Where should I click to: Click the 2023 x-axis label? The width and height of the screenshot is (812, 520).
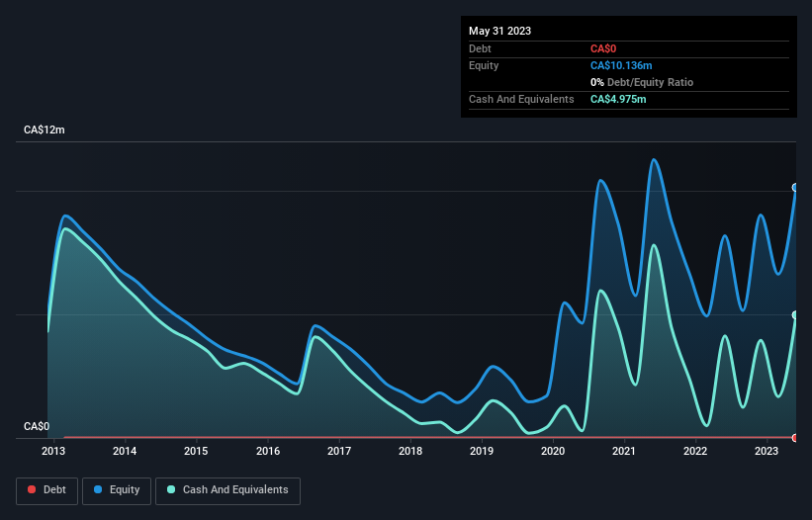coord(767,451)
